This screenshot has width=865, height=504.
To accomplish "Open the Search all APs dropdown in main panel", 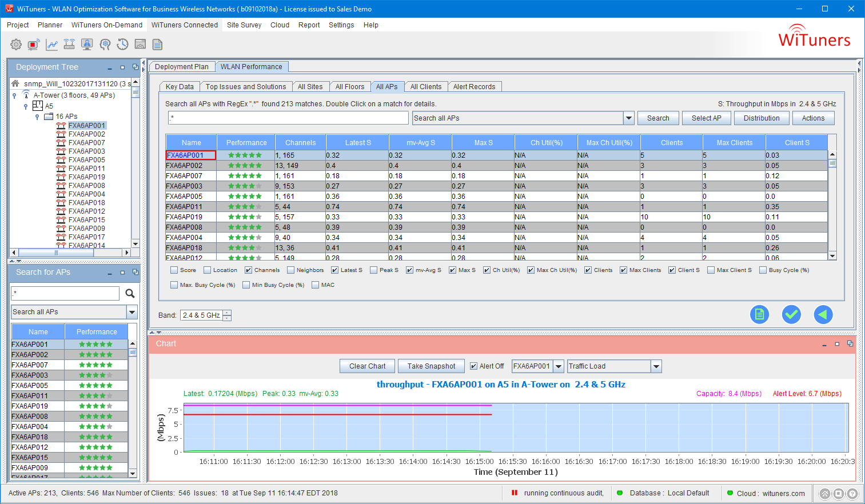I will coord(629,118).
